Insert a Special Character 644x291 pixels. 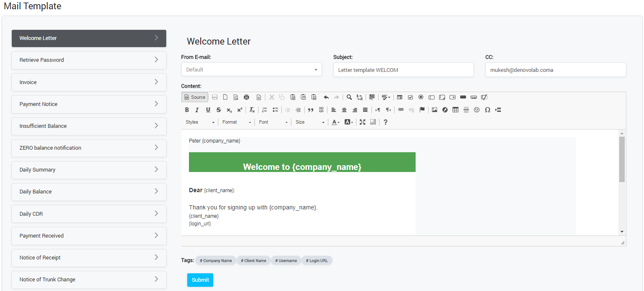pos(487,110)
